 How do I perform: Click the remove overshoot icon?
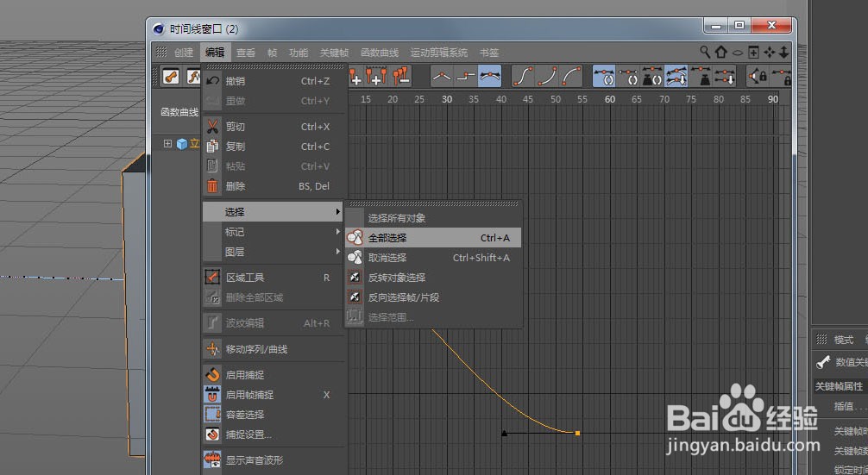coord(725,77)
